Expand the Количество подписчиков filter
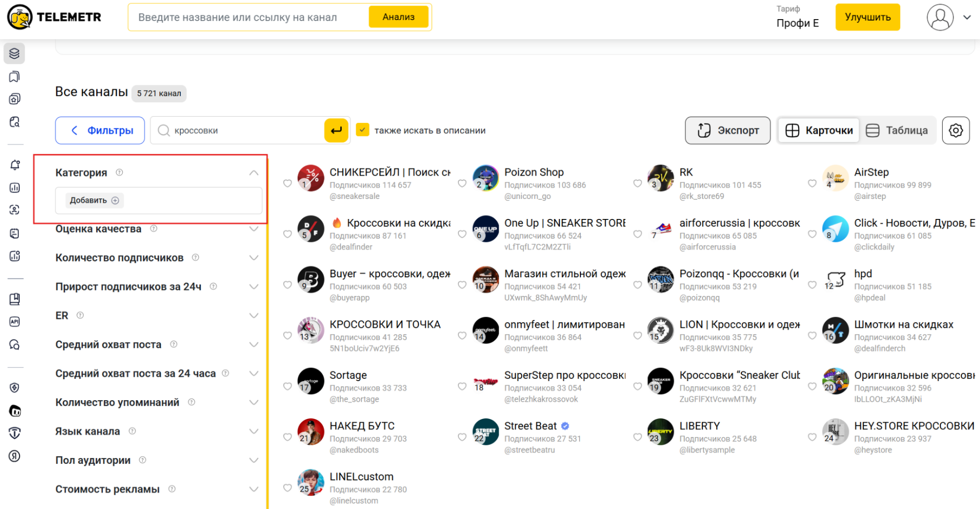980x509 pixels. (x=253, y=258)
